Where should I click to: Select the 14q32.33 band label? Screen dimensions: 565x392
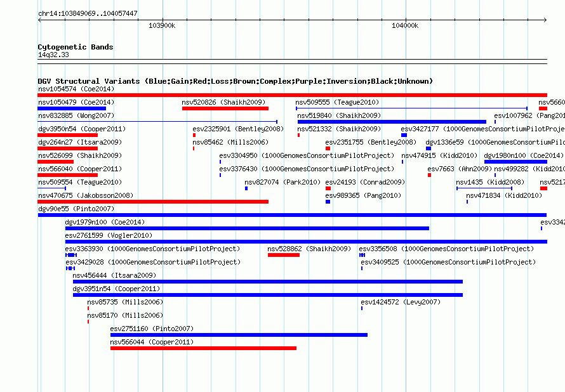pyautogui.click(x=53, y=55)
